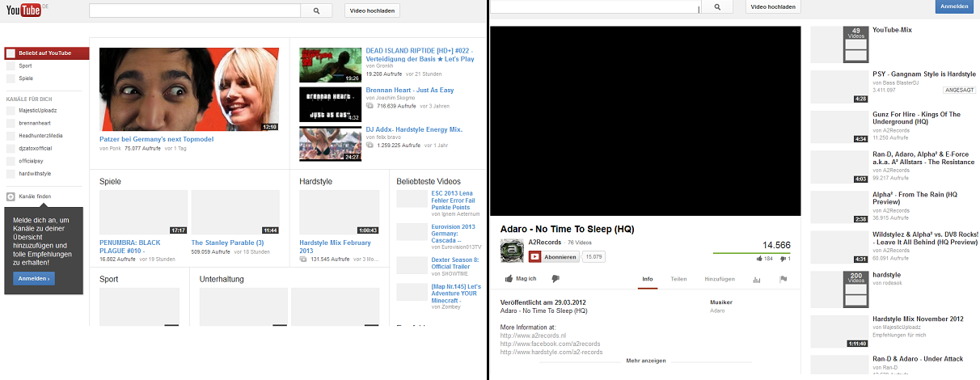Open DEAD ISLAND RIPTIDE #022 video link
Viewport: 980px width, 380px height.
pyautogui.click(x=420, y=54)
